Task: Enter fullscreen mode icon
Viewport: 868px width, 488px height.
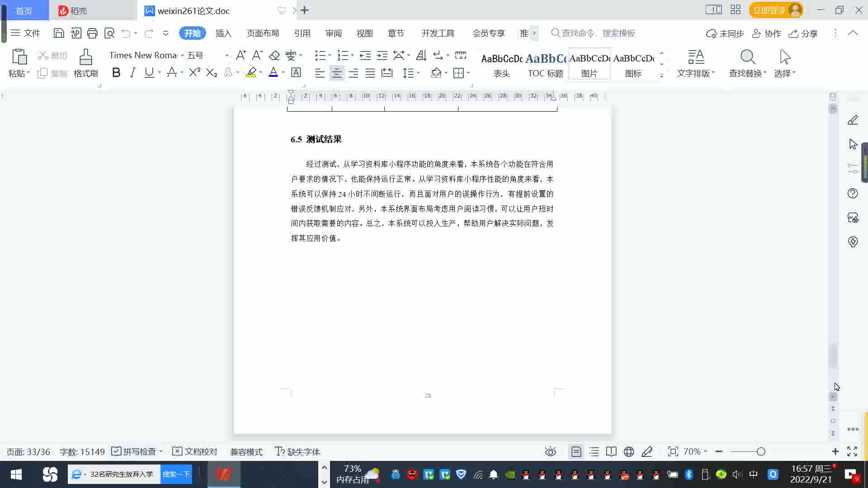Action: pos(852,451)
